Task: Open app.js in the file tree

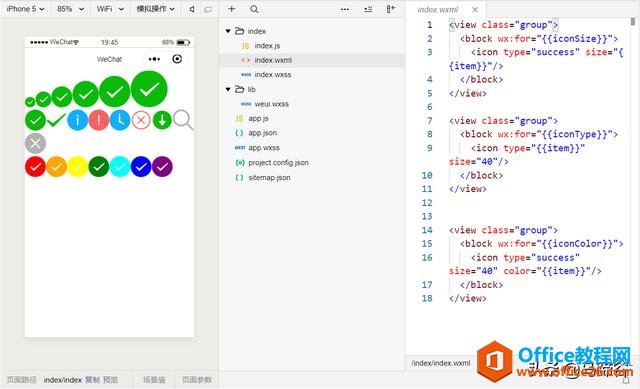Action: tap(258, 118)
